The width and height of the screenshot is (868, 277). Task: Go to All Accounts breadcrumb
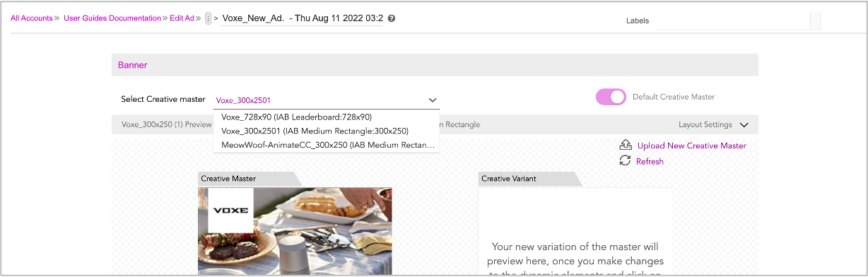point(31,18)
